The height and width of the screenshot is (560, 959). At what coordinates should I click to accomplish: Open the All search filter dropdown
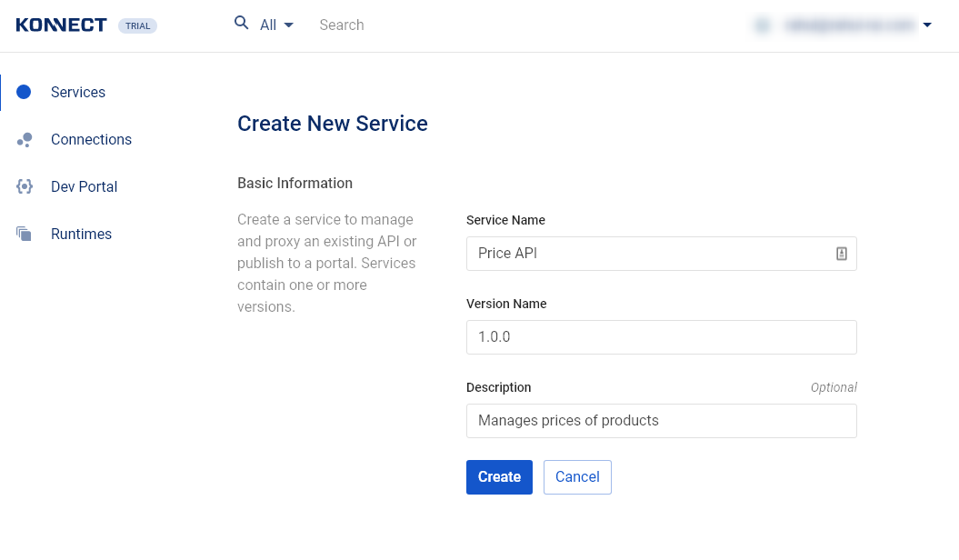click(x=276, y=25)
